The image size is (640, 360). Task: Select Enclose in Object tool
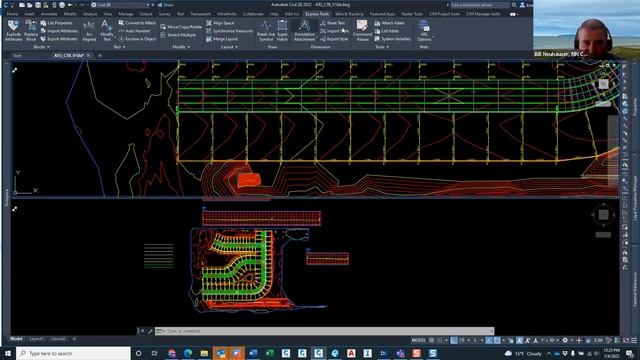click(x=137, y=39)
